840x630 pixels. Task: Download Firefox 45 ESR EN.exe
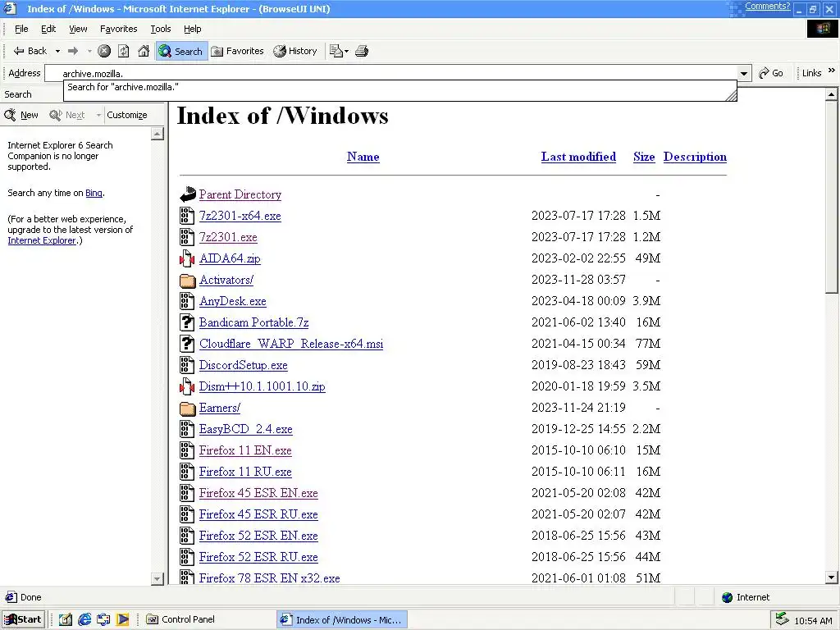pyautogui.click(x=258, y=493)
